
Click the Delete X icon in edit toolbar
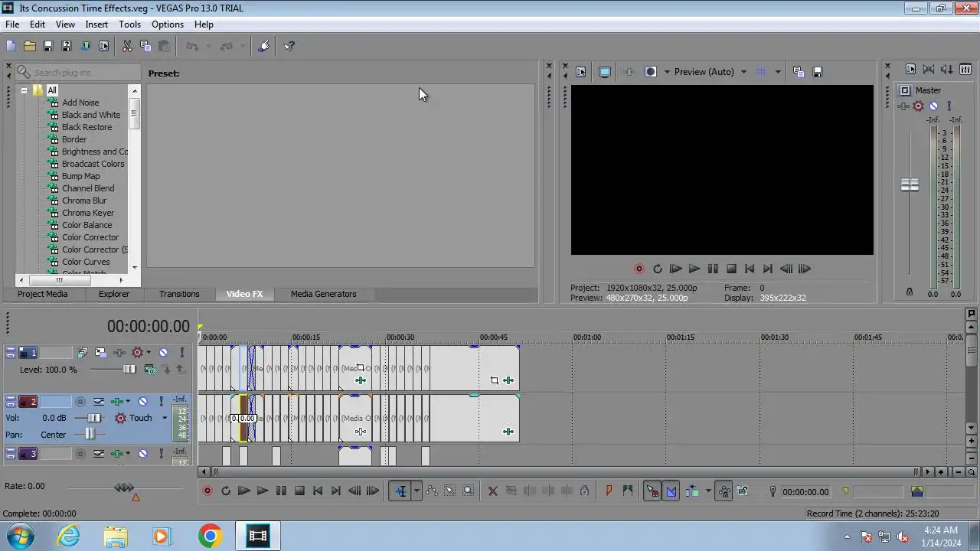[x=493, y=491]
